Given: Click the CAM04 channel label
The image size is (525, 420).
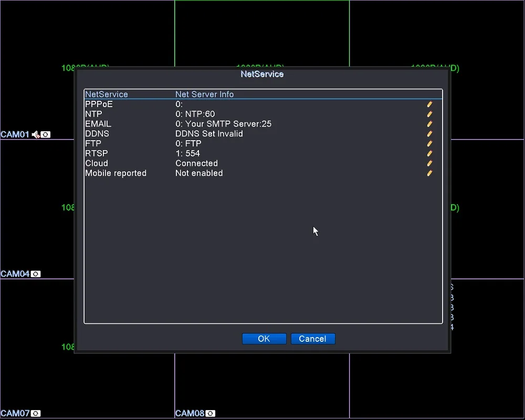Looking at the screenshot, I should pos(15,274).
